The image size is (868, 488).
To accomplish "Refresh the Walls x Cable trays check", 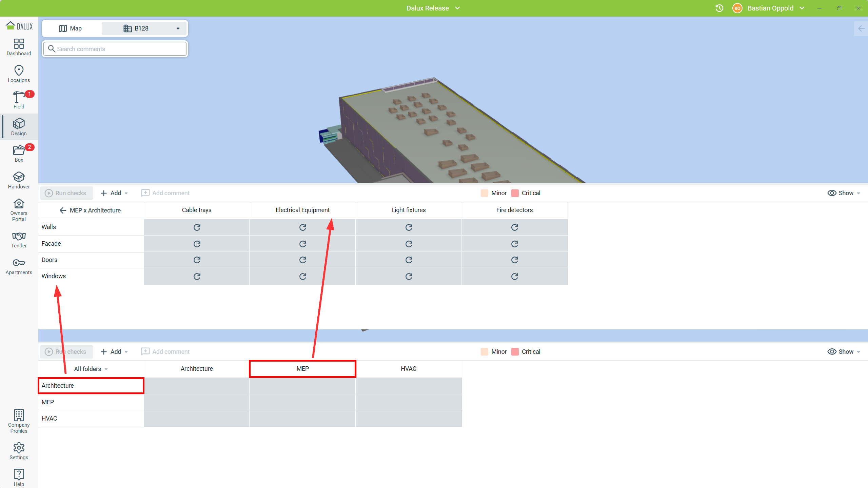I will [x=197, y=227].
